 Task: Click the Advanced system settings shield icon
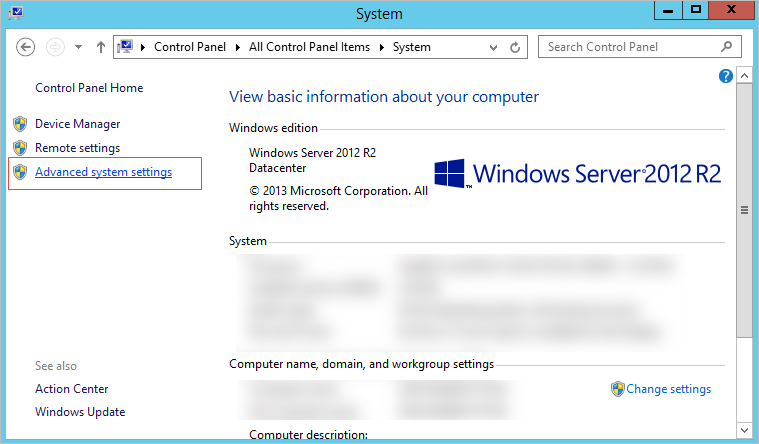[19, 172]
